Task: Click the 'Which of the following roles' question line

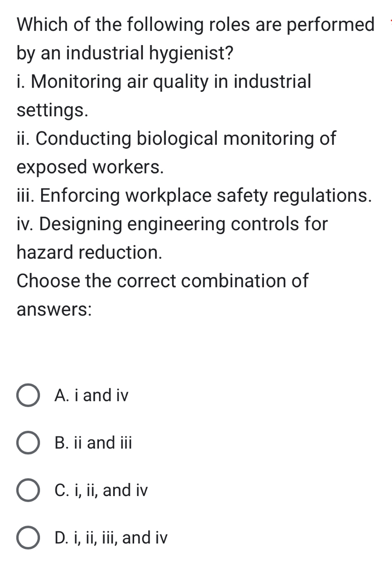Action: tap(196, 25)
